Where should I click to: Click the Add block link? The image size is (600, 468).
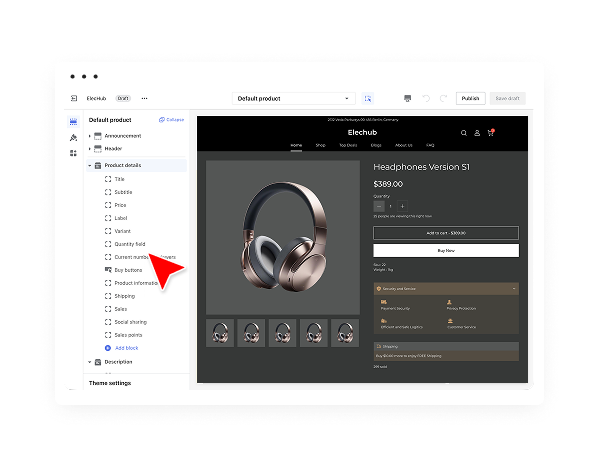(126, 347)
